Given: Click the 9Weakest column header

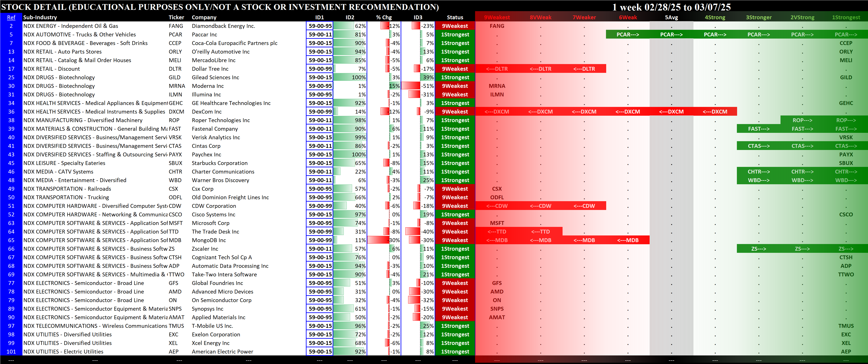Looking at the screenshot, I should [x=497, y=17].
